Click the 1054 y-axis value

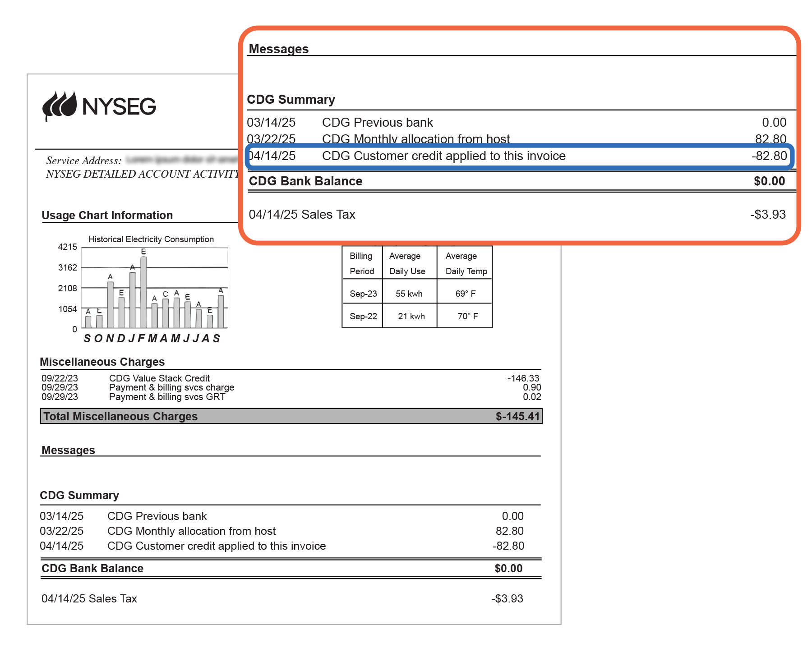coord(68,309)
